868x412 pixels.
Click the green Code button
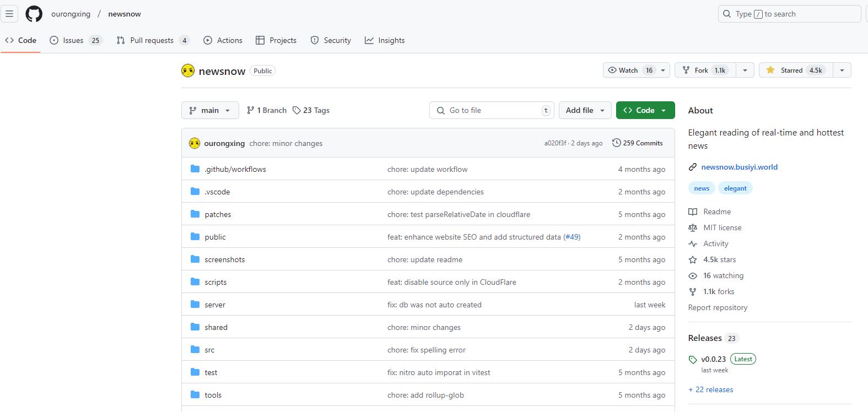coord(645,111)
